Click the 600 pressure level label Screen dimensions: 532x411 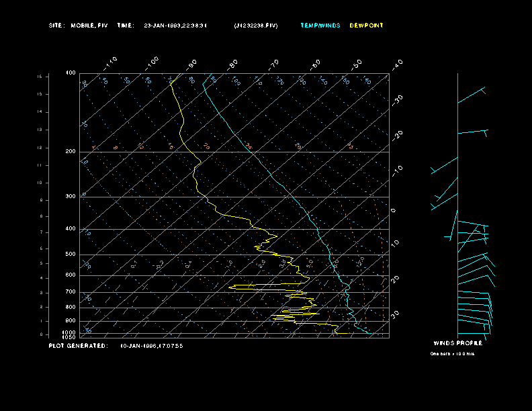(x=71, y=275)
